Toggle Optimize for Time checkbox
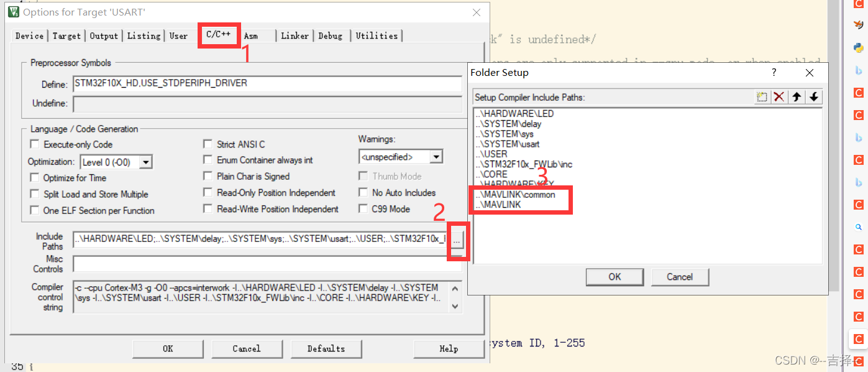This screenshot has width=868, height=372. pyautogui.click(x=34, y=177)
